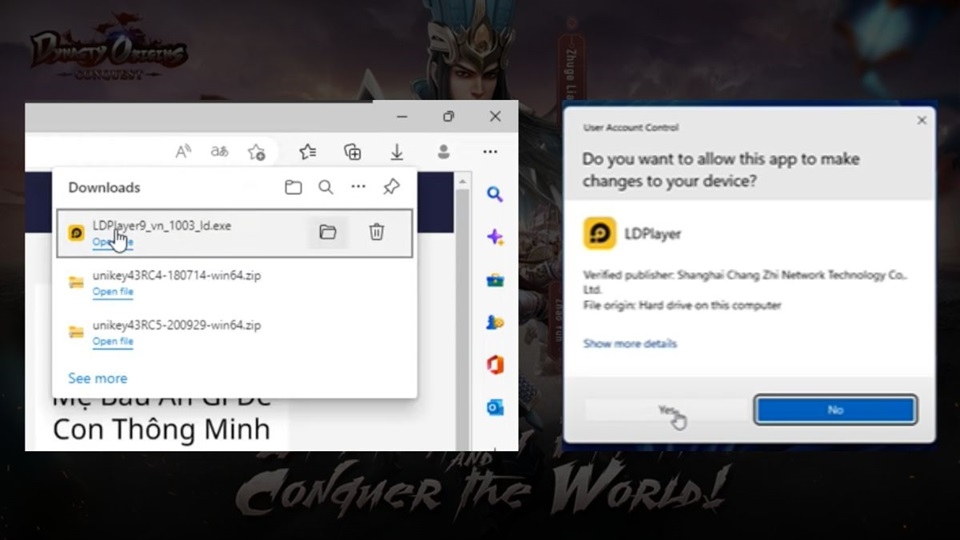Open file link under unikey43RC5 zip

113,342
